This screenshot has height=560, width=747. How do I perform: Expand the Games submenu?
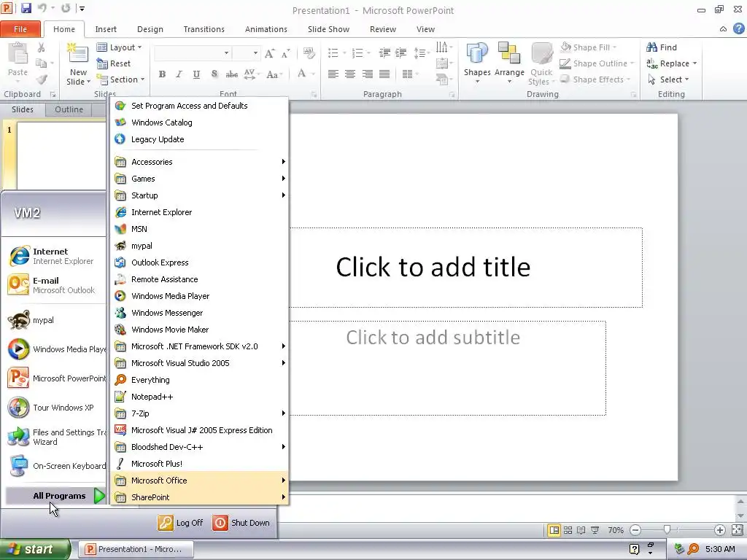[198, 179]
